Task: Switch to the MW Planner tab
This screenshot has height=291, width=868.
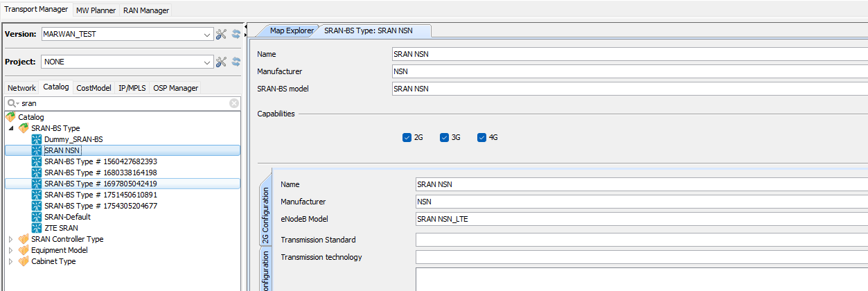Action: (x=96, y=10)
